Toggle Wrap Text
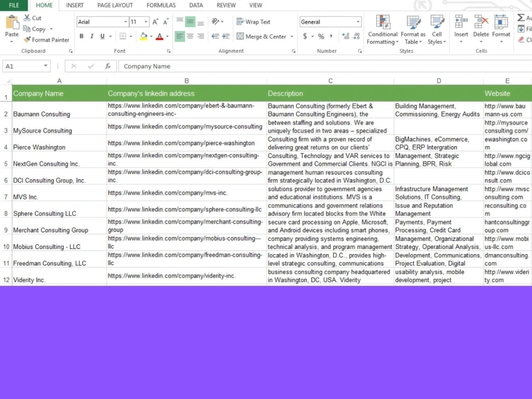 coord(253,22)
